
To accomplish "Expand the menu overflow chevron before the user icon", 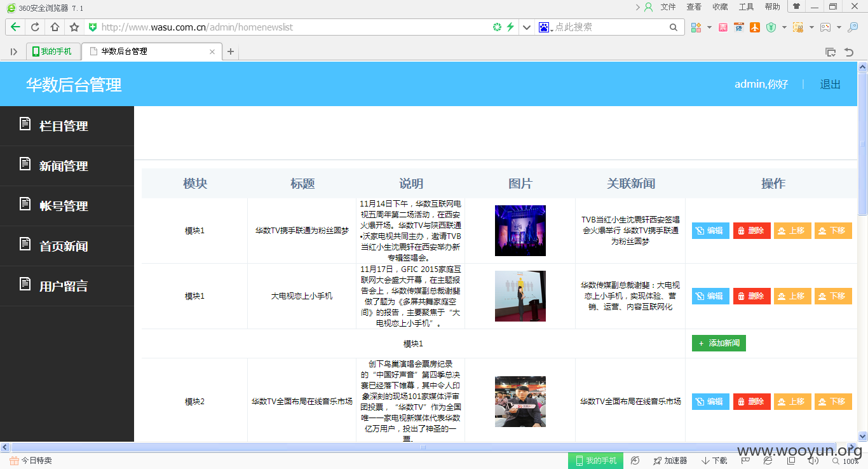I will coord(638,7).
